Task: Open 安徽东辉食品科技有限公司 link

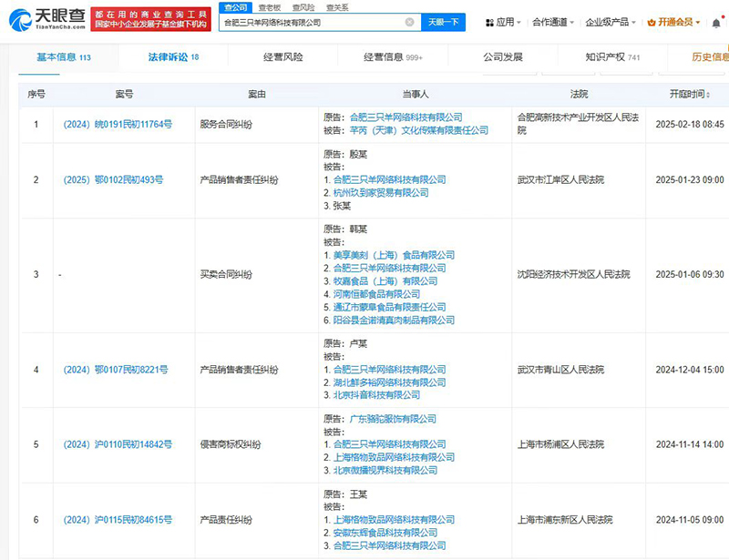Action: [x=385, y=533]
